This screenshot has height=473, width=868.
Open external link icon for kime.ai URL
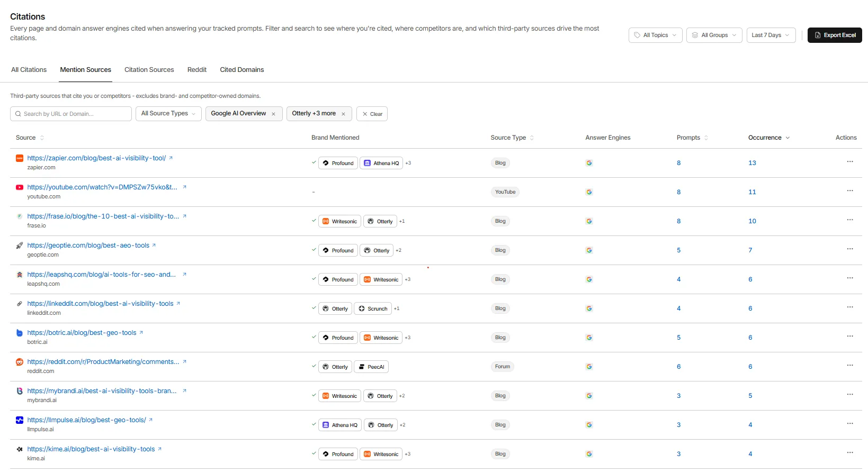[160, 449]
